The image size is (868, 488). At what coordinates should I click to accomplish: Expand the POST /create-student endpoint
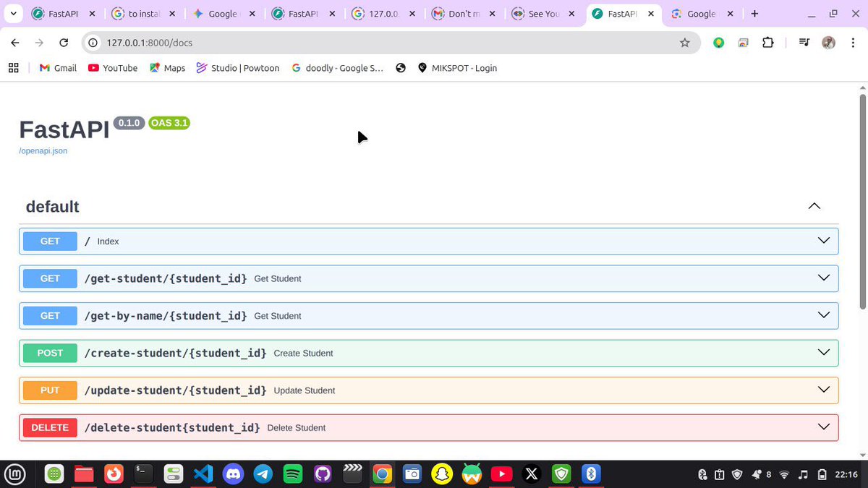tap(428, 353)
